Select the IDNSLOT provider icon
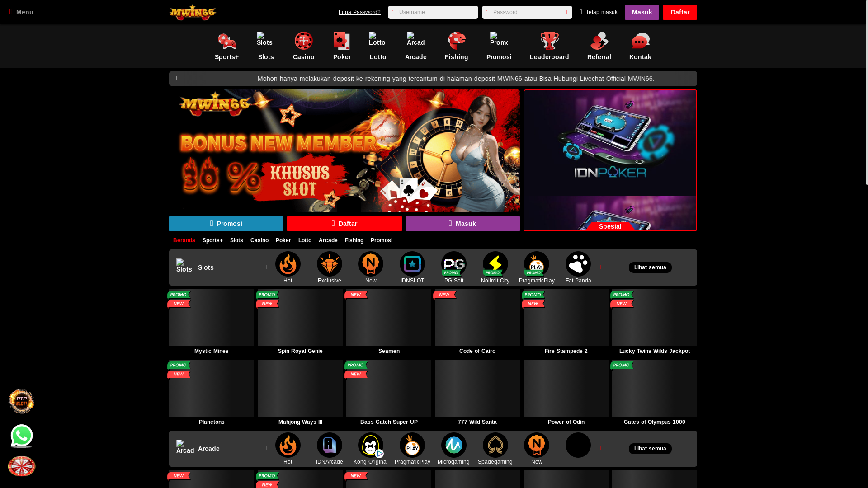The height and width of the screenshot is (488, 868). click(x=412, y=264)
